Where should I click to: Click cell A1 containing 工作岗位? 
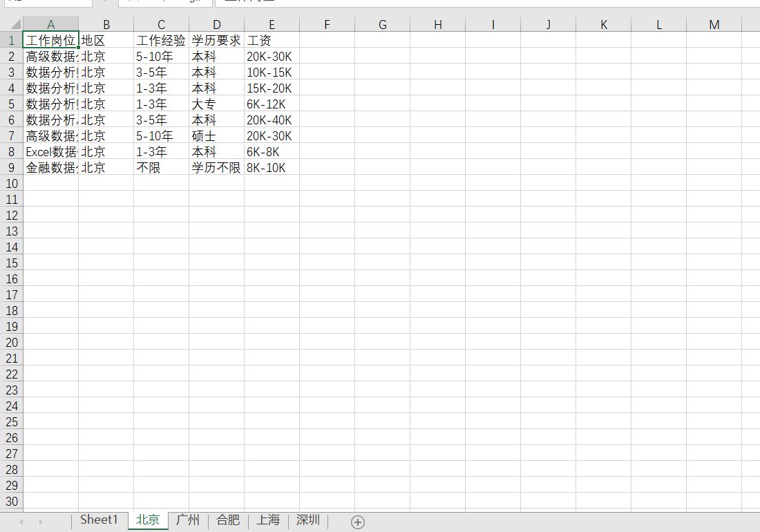[50, 40]
